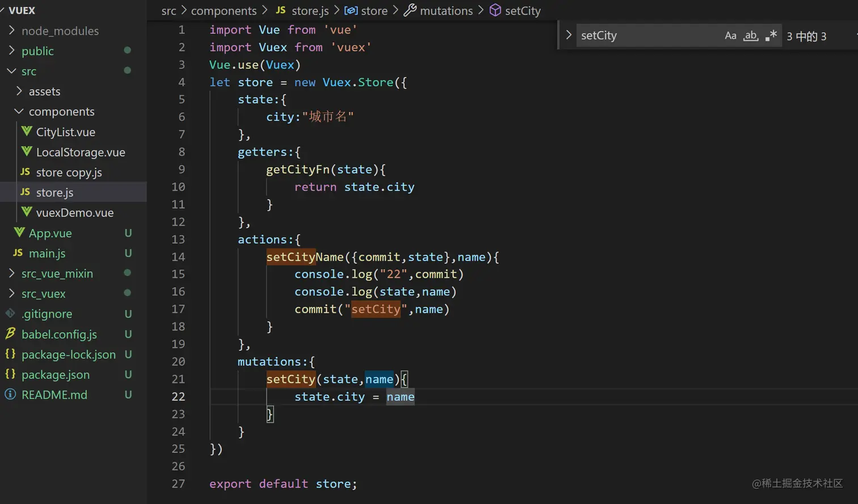Viewport: 858px width, 504px height.
Task: Click the cube icon beside setCity breadcrumb
Action: point(495,10)
